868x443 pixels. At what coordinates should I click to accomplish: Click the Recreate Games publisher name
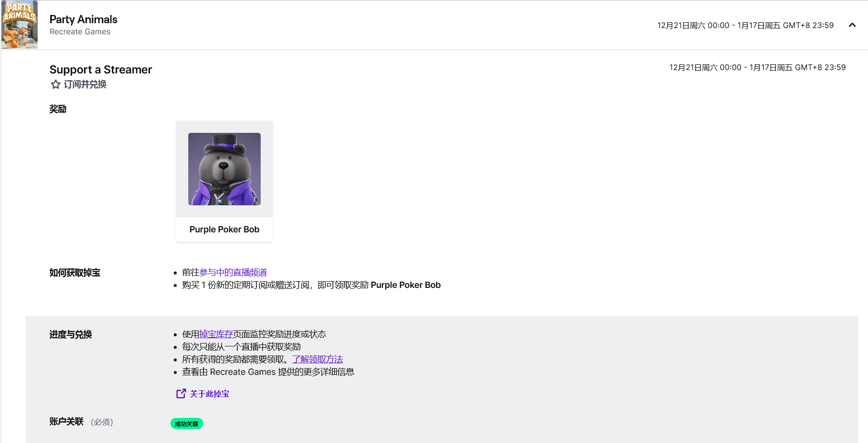(x=80, y=32)
